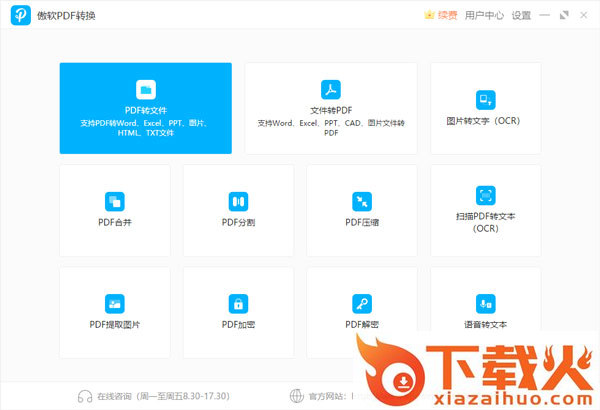Choose the PDF压缩 label

point(362,222)
